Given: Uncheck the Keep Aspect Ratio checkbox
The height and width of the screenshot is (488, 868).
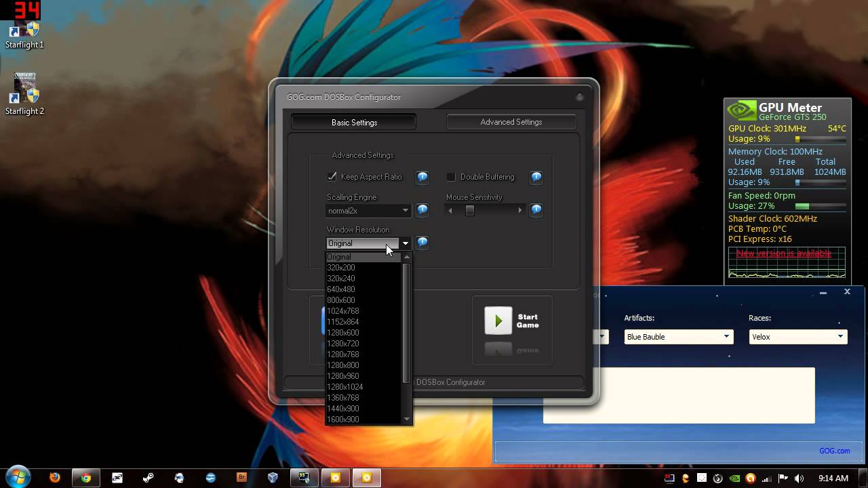Looking at the screenshot, I should [x=332, y=177].
